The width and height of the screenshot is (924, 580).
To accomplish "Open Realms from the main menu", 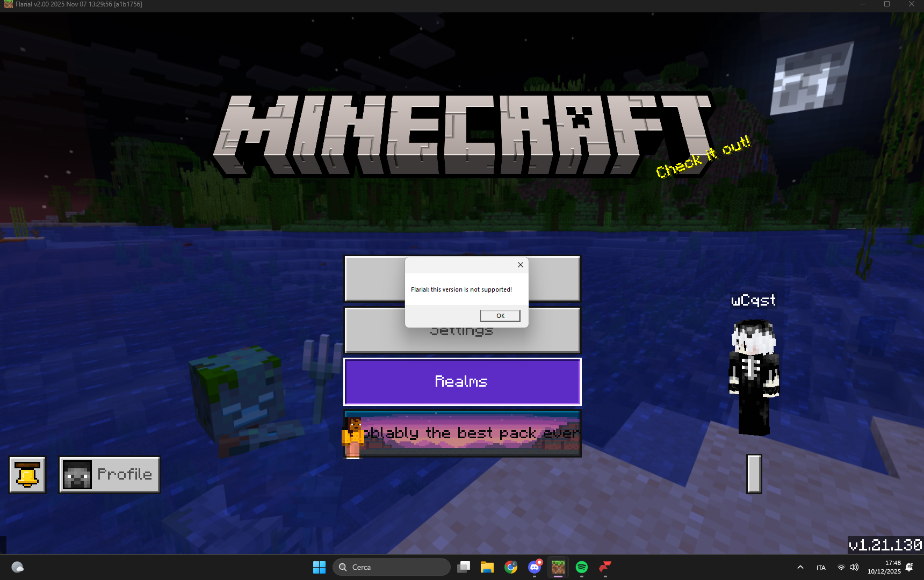I will pos(462,381).
